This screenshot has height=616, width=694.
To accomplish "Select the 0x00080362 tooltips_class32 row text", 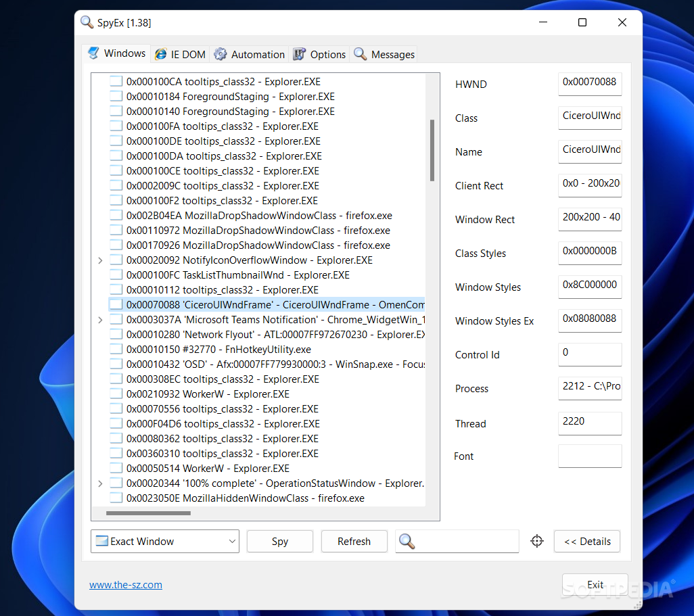I will [x=222, y=439].
